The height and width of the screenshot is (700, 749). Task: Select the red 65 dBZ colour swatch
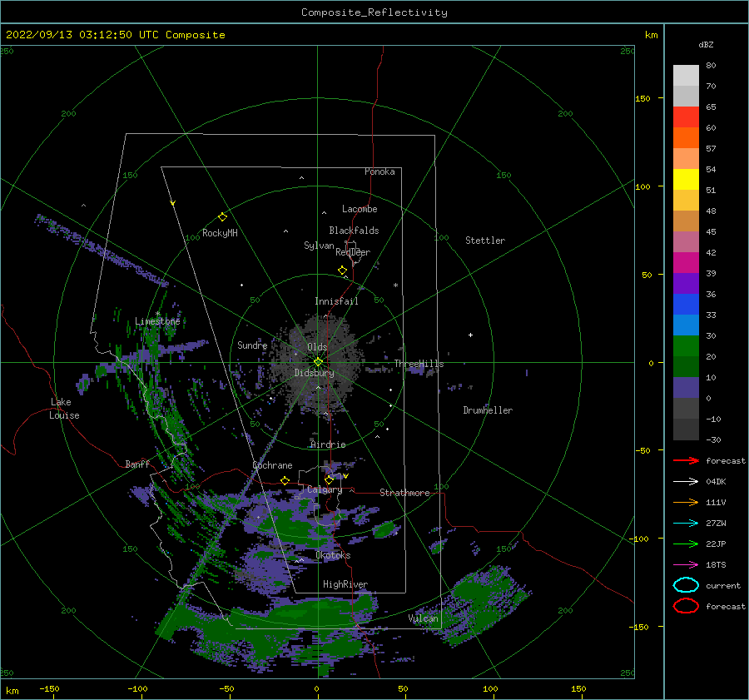tap(686, 117)
